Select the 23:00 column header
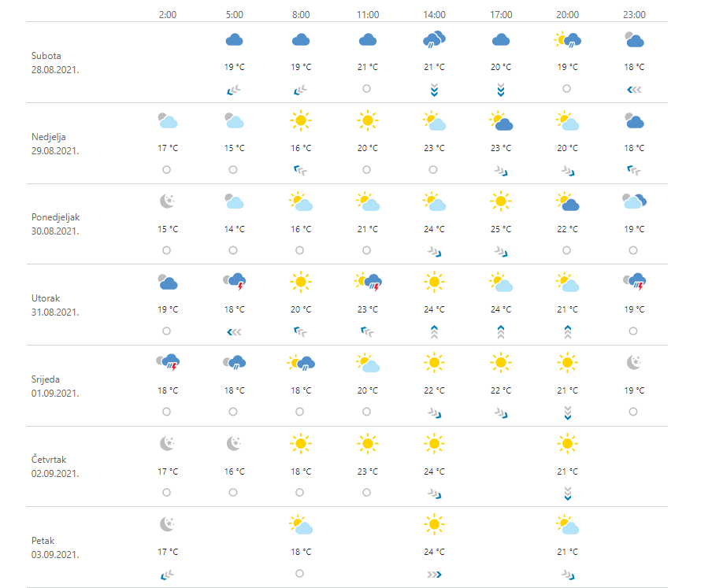 633,14
